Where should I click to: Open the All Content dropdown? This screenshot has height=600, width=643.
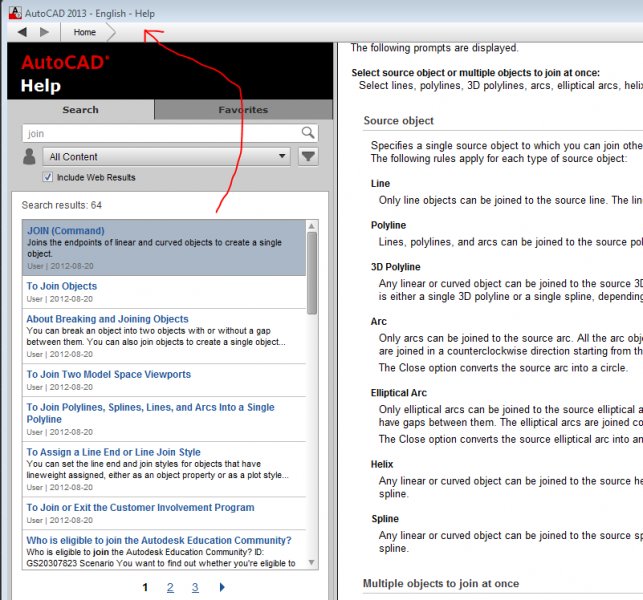[166, 157]
